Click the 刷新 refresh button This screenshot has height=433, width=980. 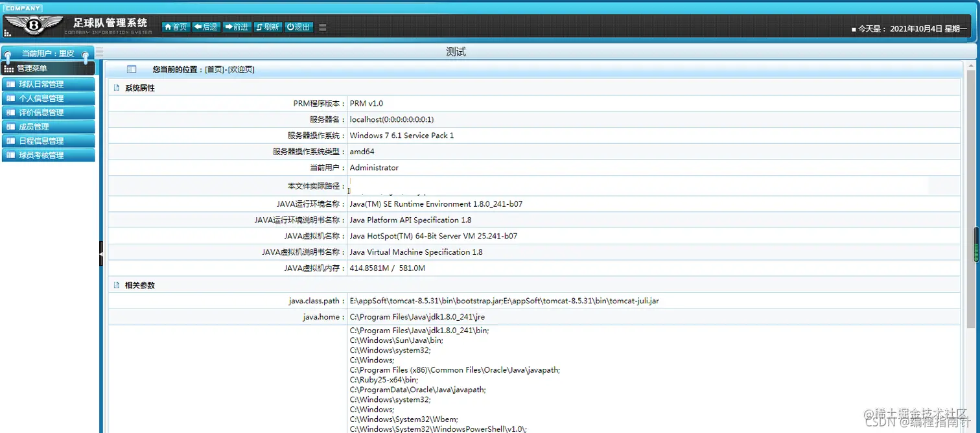coord(267,27)
